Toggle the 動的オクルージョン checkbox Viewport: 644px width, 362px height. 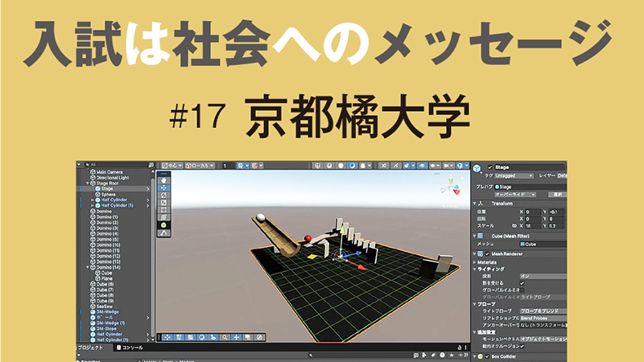point(522,346)
